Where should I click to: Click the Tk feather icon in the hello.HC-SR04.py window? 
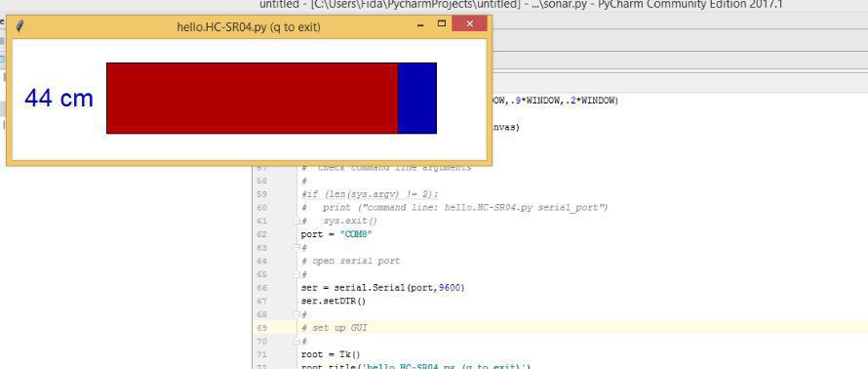pos(20,26)
